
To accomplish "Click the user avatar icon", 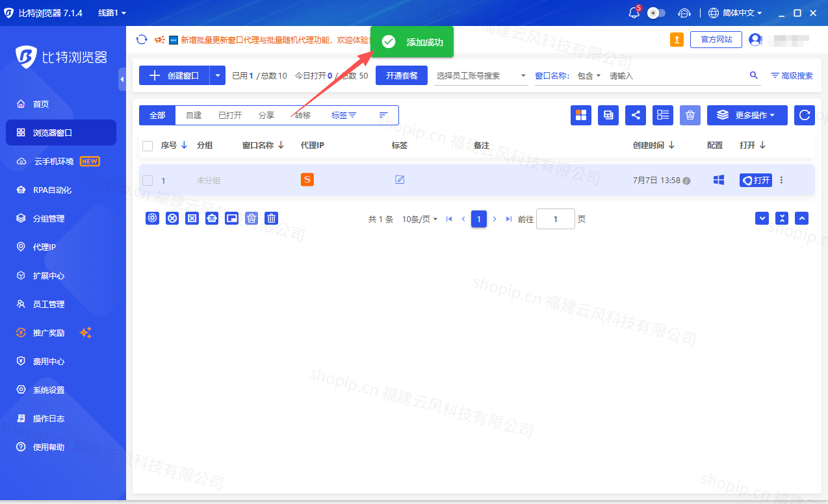I will coord(755,40).
